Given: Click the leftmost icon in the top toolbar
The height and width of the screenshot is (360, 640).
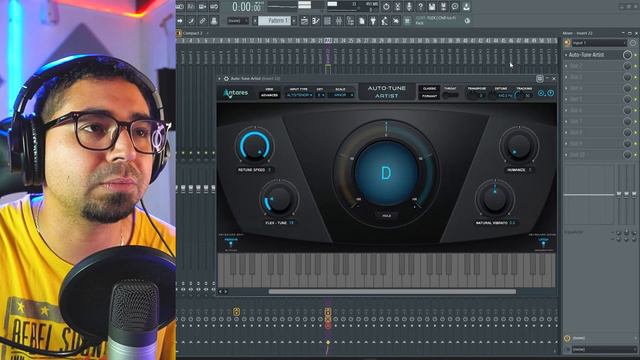Looking at the screenshot, I should point(180,7).
